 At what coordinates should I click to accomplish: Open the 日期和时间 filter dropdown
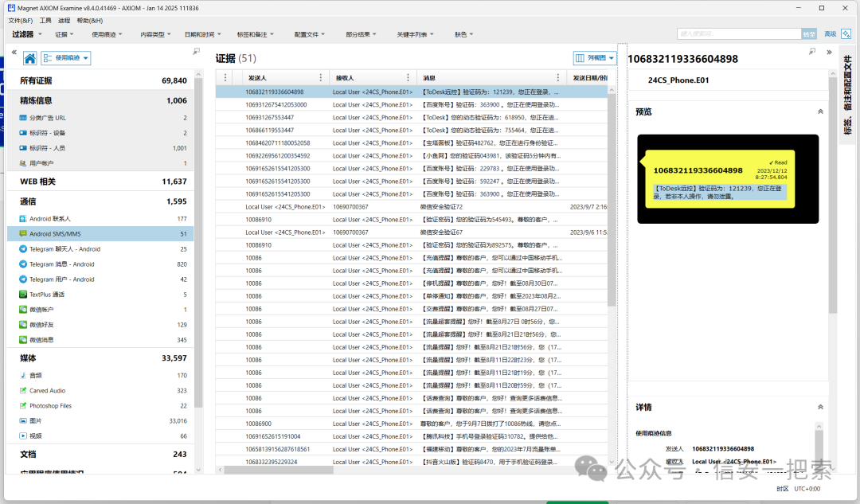tap(202, 34)
